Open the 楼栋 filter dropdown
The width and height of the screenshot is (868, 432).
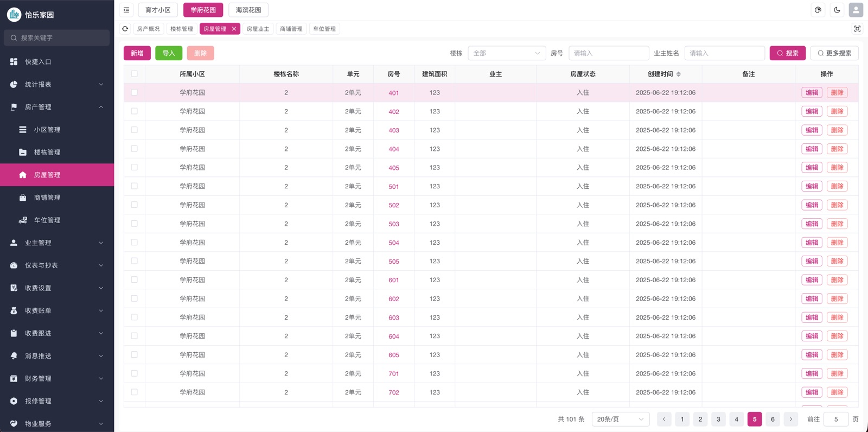(507, 53)
